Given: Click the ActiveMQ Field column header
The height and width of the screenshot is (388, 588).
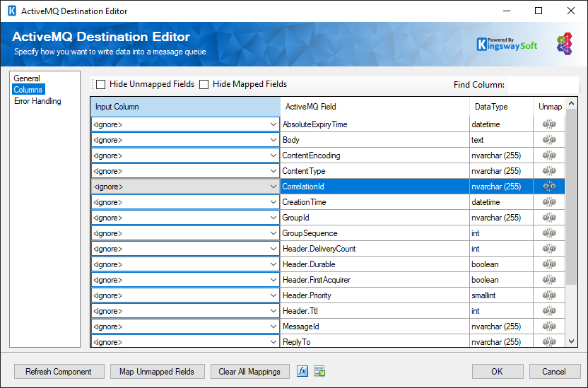Looking at the screenshot, I should click(375, 107).
